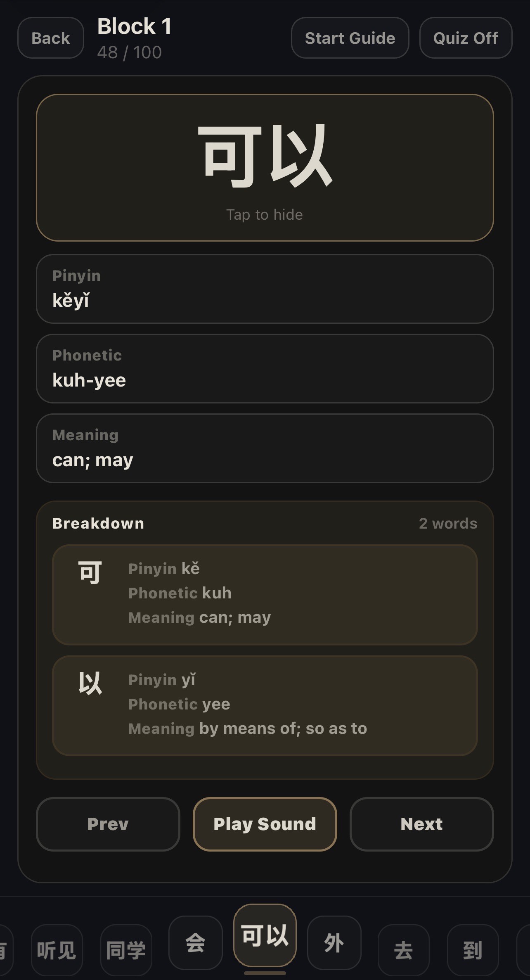Play the pronunciation sound
Screen dimensions: 530x980
click(x=265, y=824)
